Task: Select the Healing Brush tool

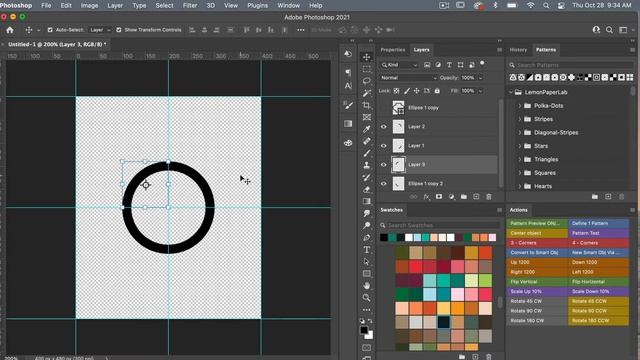Action: 367,141
